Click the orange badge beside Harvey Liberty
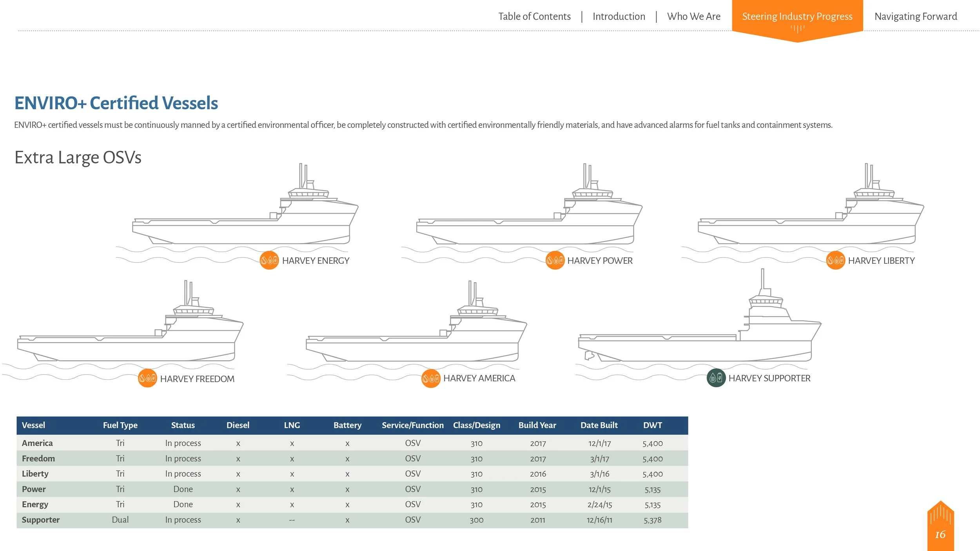Image resolution: width=980 pixels, height=551 pixels. pos(835,260)
